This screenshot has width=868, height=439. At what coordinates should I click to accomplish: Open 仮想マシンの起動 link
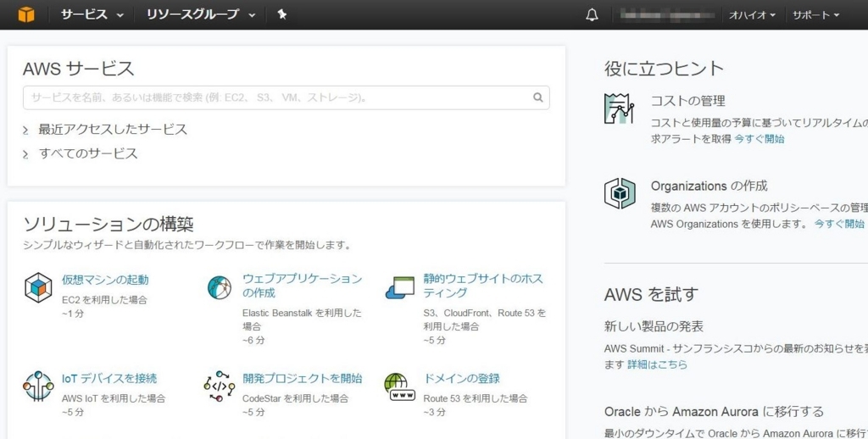coord(105,280)
